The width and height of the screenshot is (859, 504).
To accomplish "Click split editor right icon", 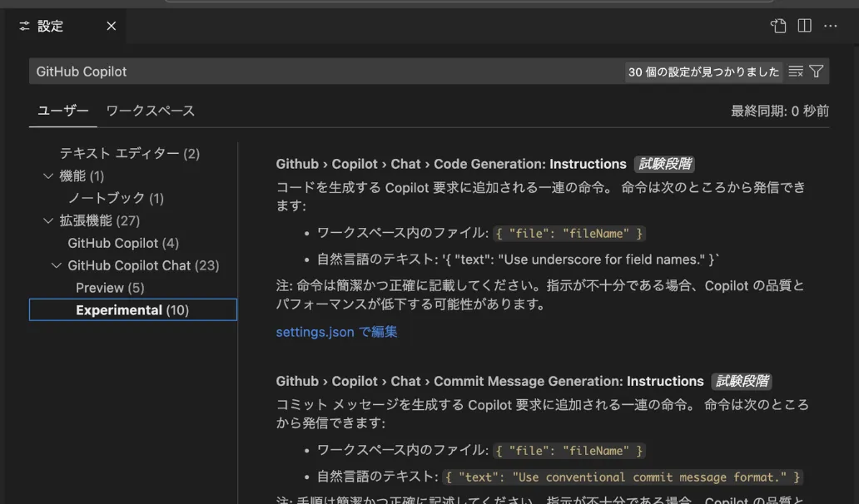I will coord(804,26).
